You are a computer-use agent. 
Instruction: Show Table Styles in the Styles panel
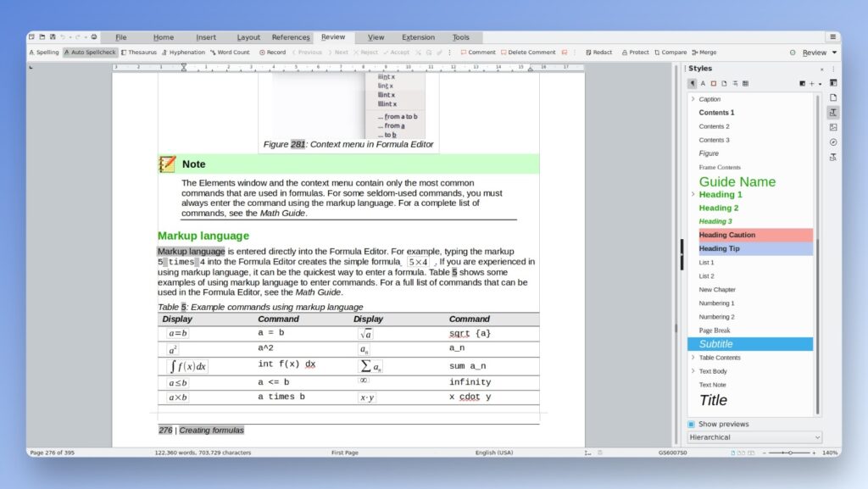(746, 84)
